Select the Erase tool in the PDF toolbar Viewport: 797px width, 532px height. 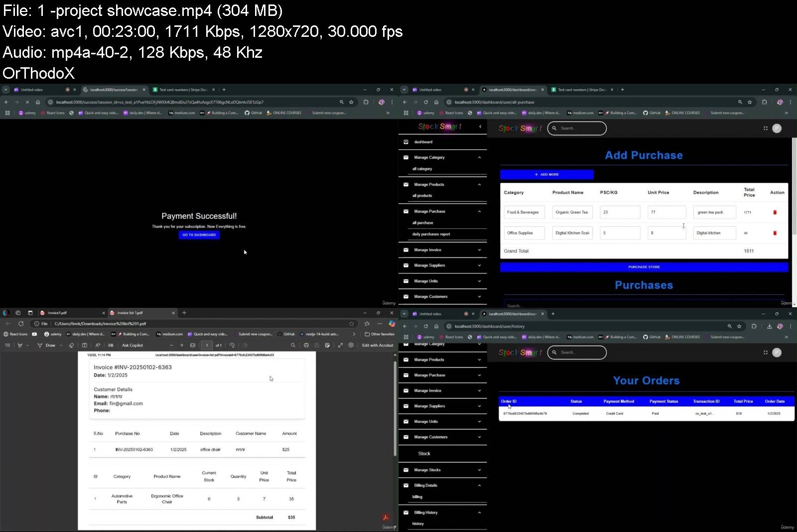coord(71,345)
